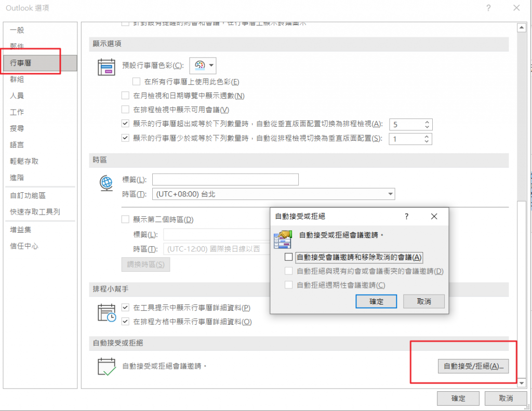Uncheck 在工具提示中顯示行事曆詳細資料
This screenshot has width=532, height=411.
coord(125,308)
